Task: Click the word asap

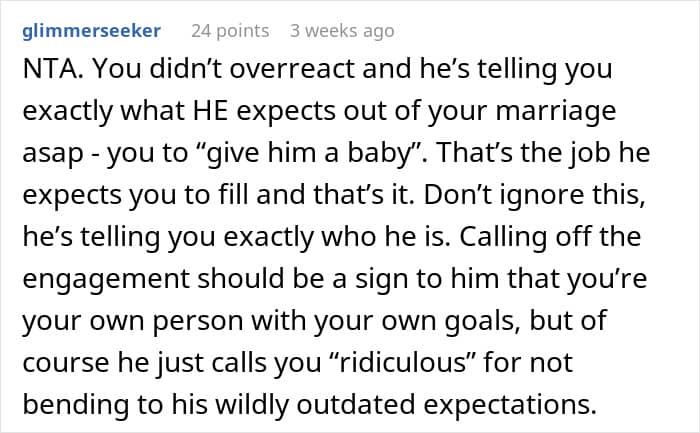Action: (53, 154)
